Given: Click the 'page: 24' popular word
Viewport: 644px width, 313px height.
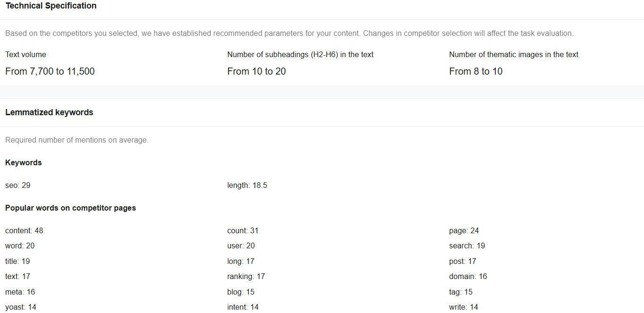Looking at the screenshot, I should (x=464, y=231).
